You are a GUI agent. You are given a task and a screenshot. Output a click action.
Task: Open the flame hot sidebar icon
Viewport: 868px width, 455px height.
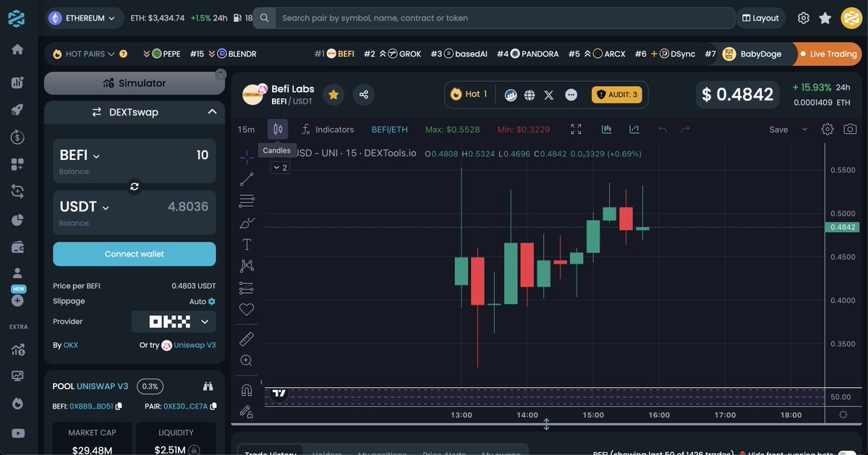(x=17, y=403)
